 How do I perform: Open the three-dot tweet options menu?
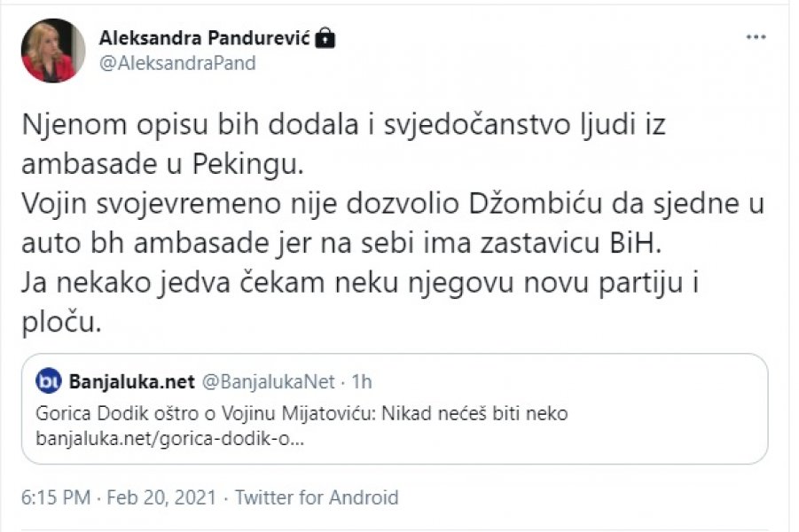(x=756, y=36)
